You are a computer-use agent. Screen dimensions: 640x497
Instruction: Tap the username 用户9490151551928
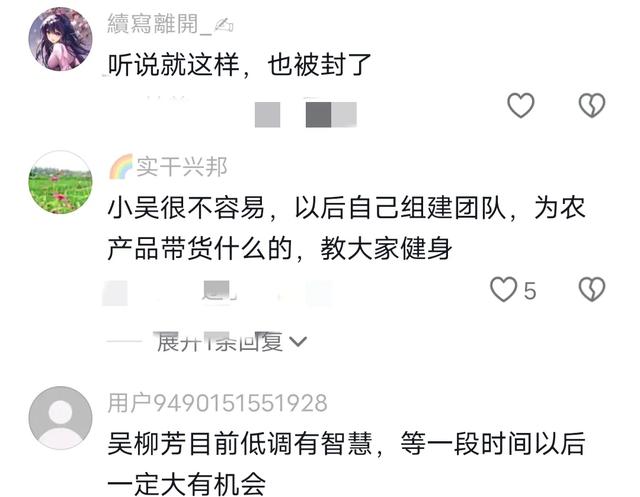pyautogui.click(x=217, y=403)
